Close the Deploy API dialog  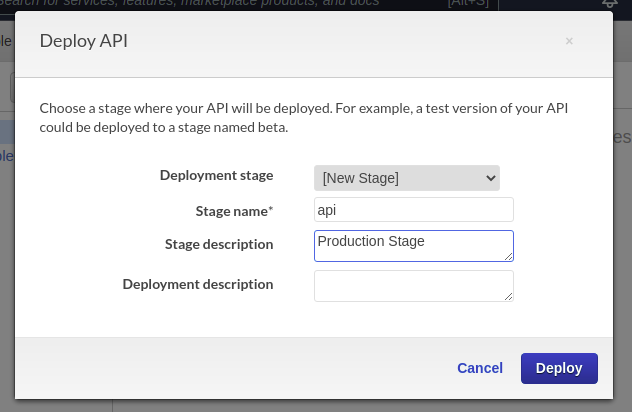(569, 41)
